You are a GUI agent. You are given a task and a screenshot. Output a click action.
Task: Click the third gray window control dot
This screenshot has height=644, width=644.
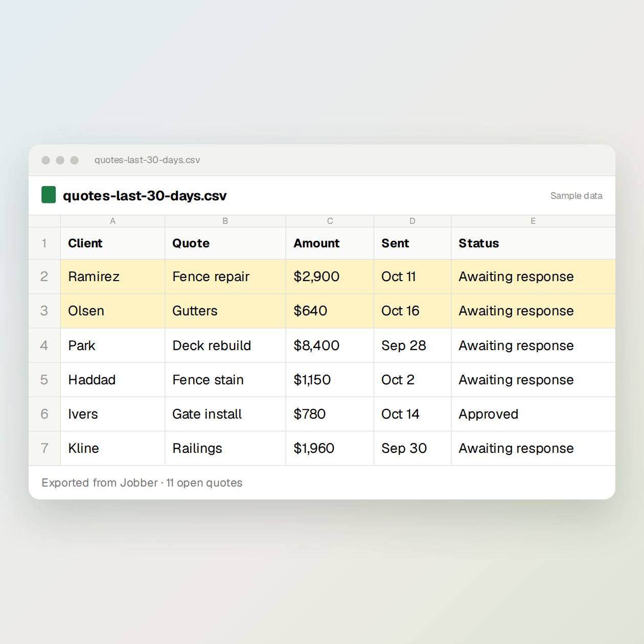coord(74,160)
